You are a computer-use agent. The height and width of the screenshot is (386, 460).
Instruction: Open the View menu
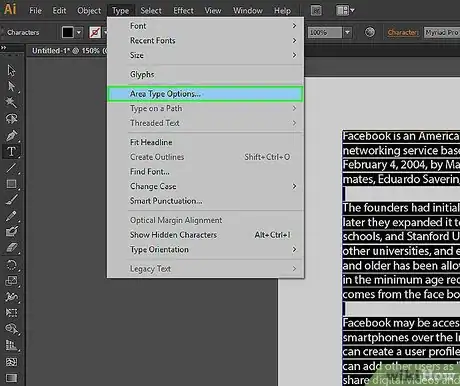(x=213, y=11)
